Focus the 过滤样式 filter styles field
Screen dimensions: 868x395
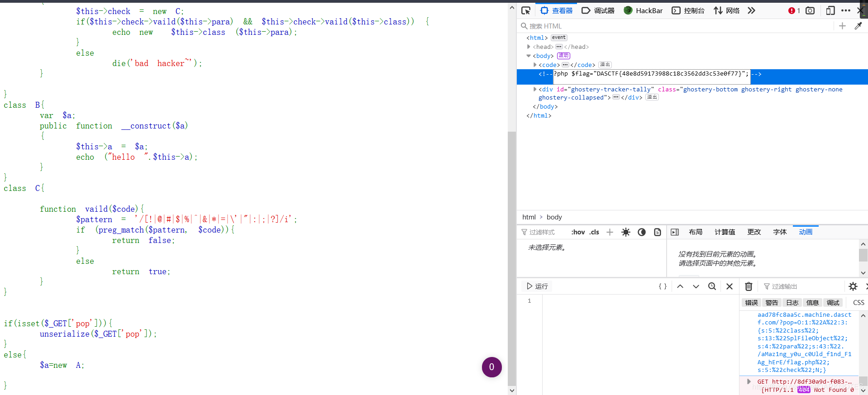point(543,232)
